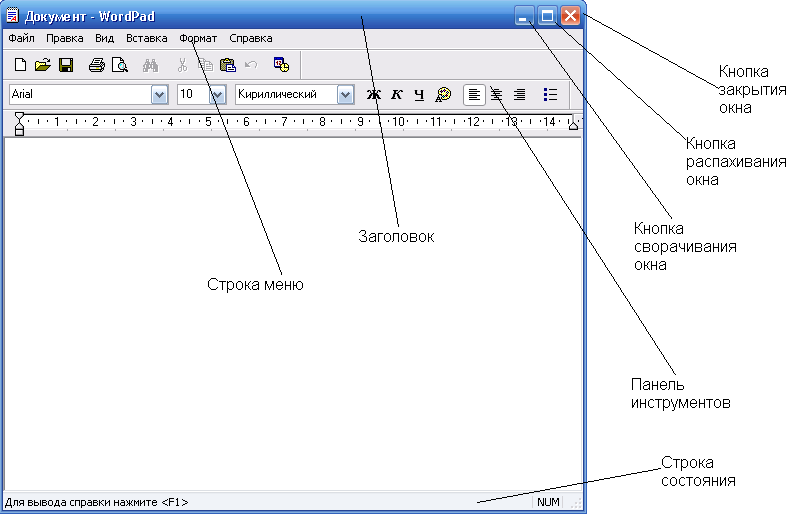Image resolution: width=793 pixels, height=521 pixels.
Task: Toggle bullet list formatting
Action: (x=550, y=95)
